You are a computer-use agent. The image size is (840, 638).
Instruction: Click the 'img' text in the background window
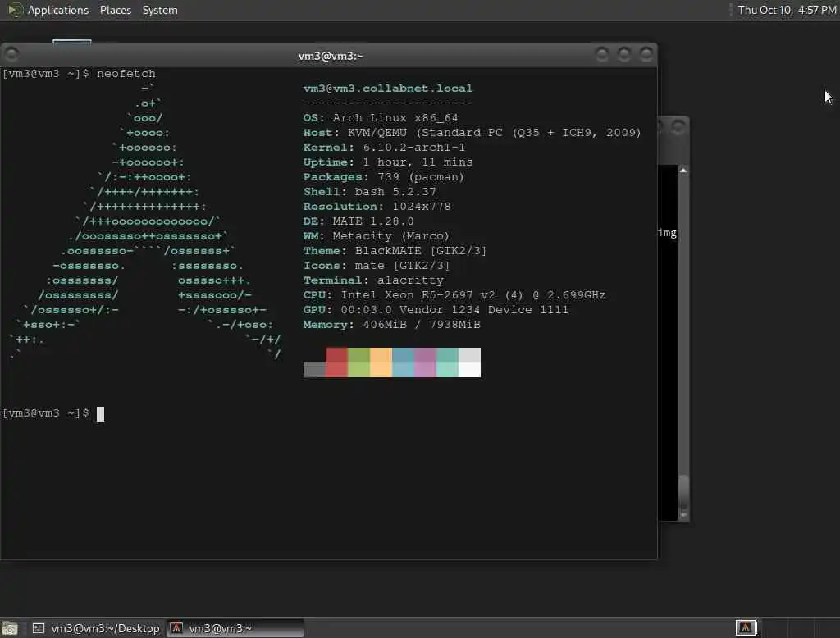pyautogui.click(x=668, y=233)
